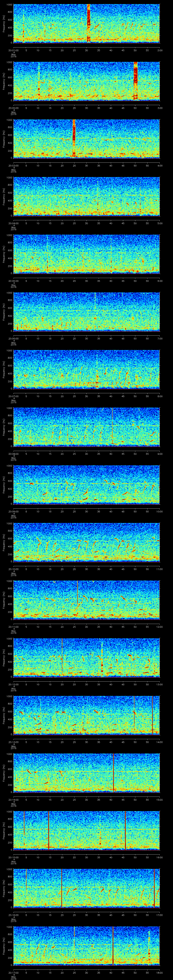Click the 20:13:00 start time label
The height and width of the screenshot is (980, 173).
click(13, 742)
